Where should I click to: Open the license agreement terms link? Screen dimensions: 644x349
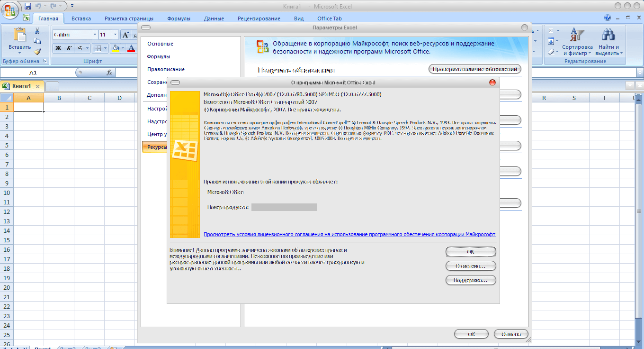pyautogui.click(x=349, y=234)
